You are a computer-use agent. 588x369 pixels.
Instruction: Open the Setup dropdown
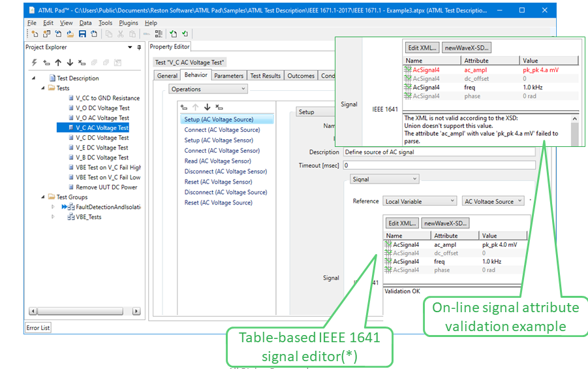pyautogui.click(x=315, y=112)
